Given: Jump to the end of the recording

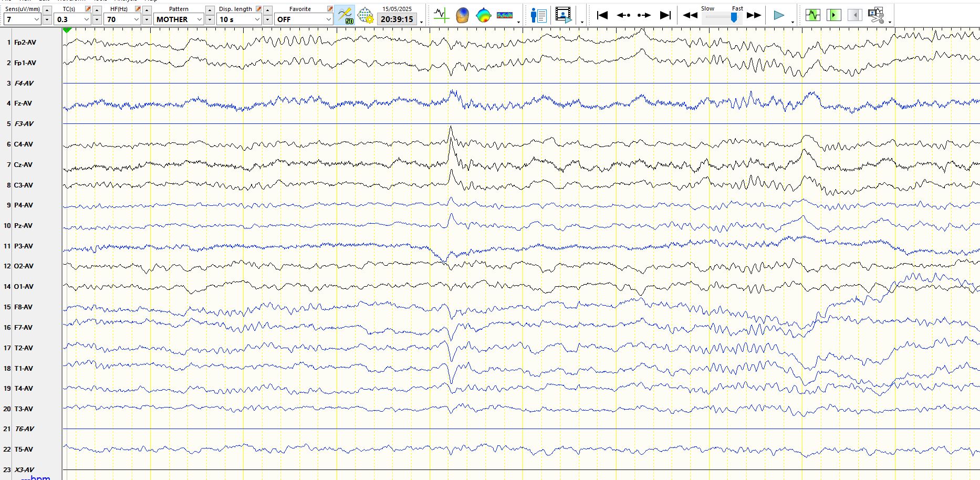Looking at the screenshot, I should [x=665, y=15].
